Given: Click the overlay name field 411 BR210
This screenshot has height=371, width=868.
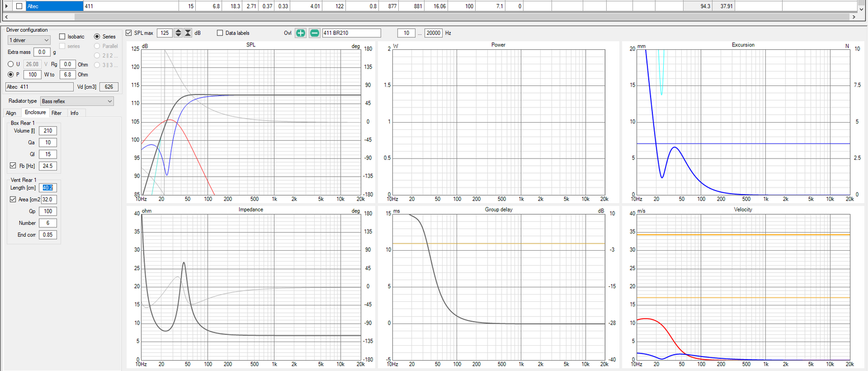Looking at the screenshot, I should click(x=351, y=33).
